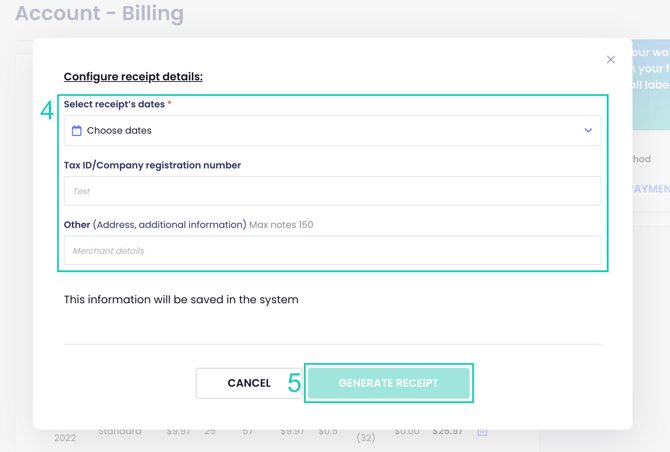Click the calendar icon in dates field
The width and height of the screenshot is (670, 452).
pyautogui.click(x=77, y=131)
